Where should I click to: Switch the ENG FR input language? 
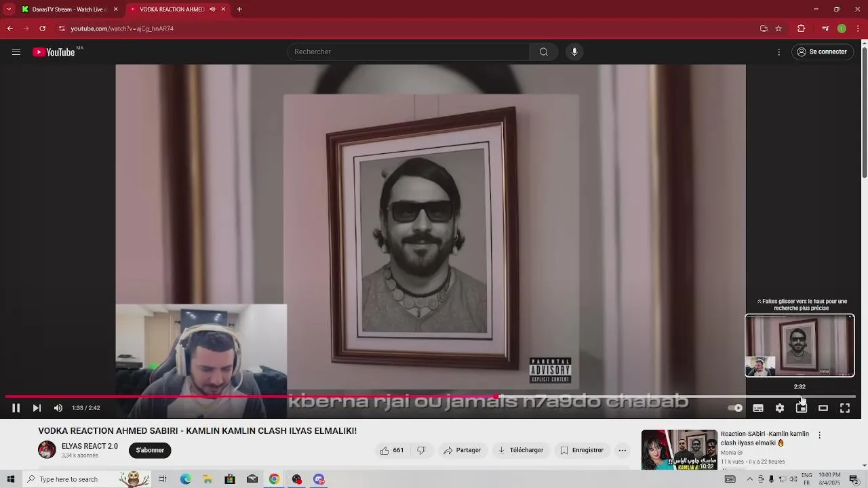click(x=807, y=479)
